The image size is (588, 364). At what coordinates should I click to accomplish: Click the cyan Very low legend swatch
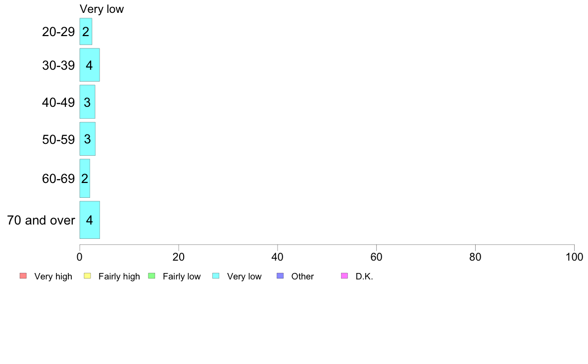point(216,276)
